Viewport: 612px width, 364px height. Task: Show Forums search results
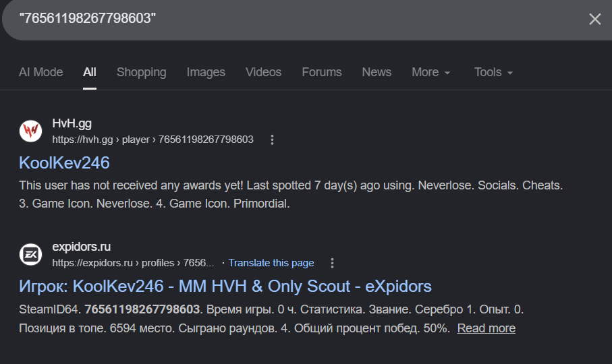click(321, 72)
